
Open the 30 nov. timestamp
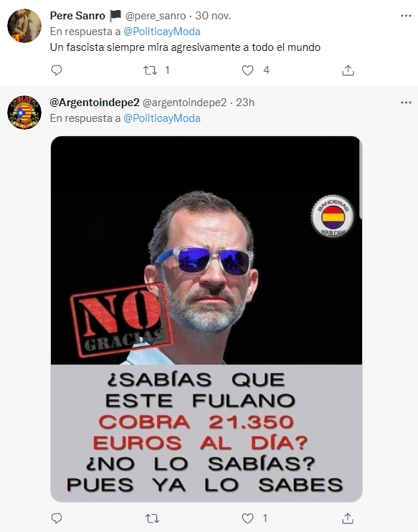pyautogui.click(x=213, y=16)
